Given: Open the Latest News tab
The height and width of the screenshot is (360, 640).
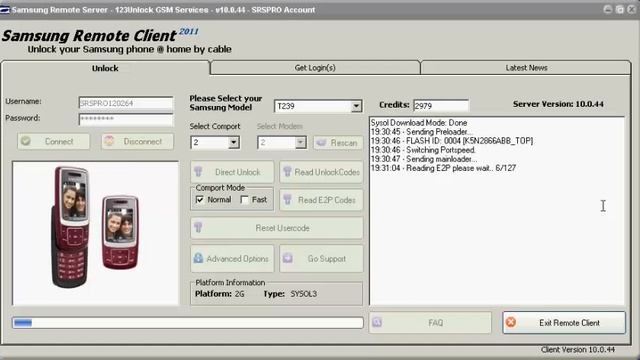Looking at the screenshot, I should 526,68.
